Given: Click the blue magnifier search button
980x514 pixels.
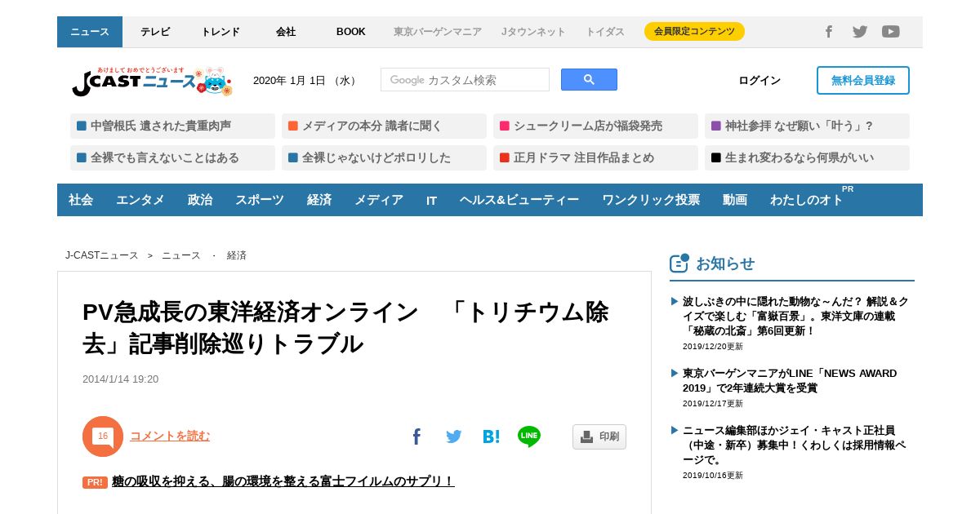Looking at the screenshot, I should [x=589, y=80].
